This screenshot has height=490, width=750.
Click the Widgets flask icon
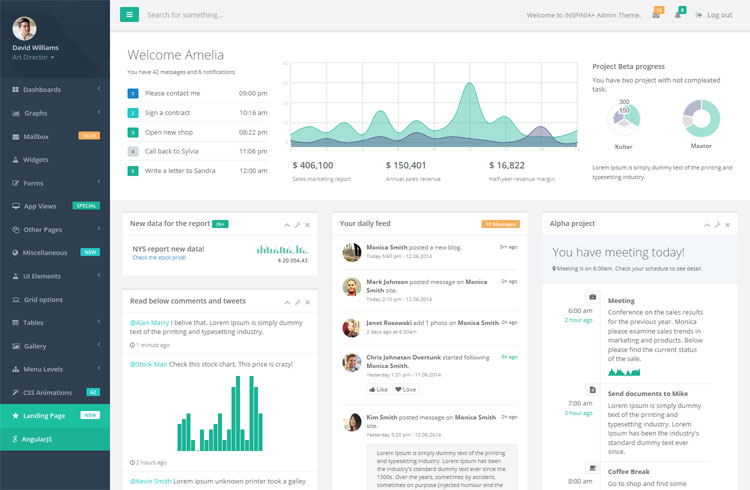click(15, 159)
